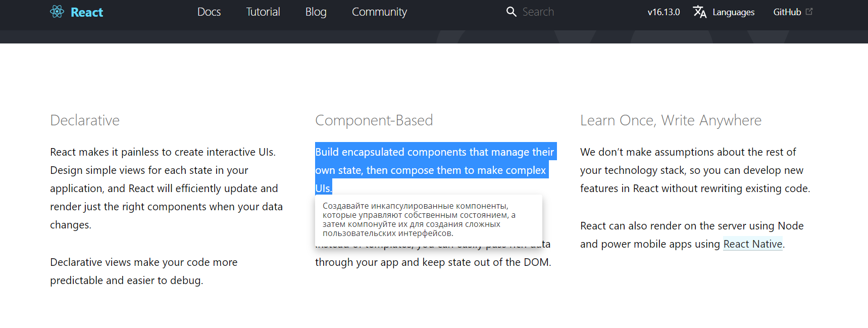868x328 pixels.
Task: Click the GitHub external link icon
Action: pos(809,11)
